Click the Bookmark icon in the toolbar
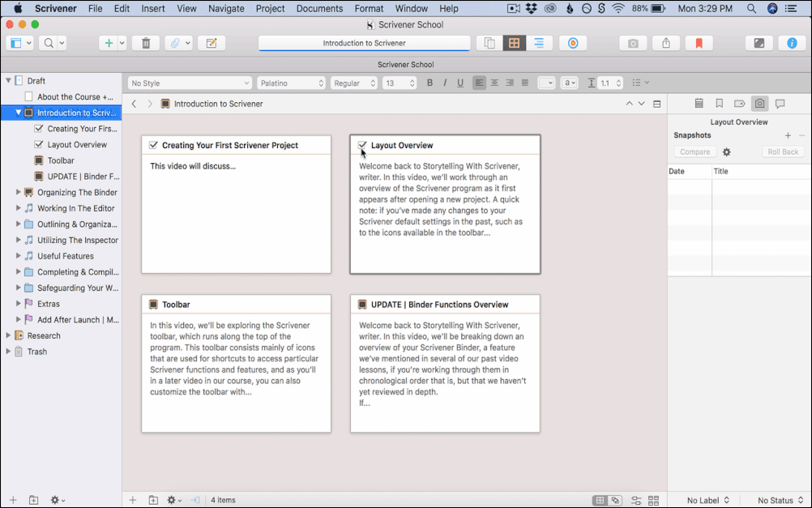 point(699,43)
